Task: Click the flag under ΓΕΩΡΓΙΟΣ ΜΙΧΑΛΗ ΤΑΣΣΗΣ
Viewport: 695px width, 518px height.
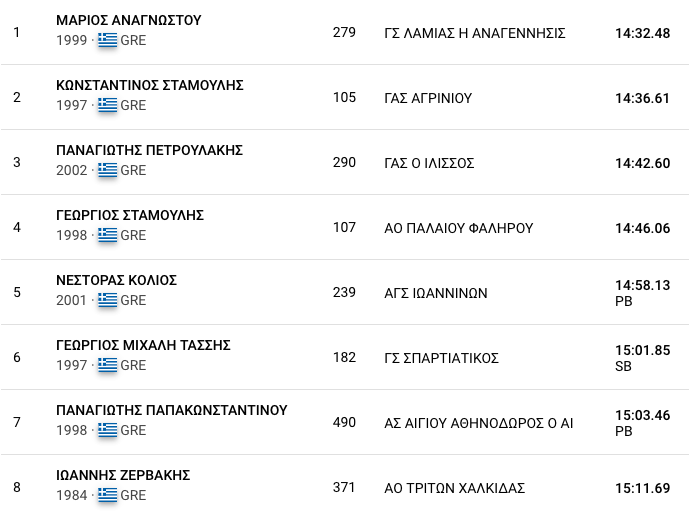Action: [x=107, y=365]
